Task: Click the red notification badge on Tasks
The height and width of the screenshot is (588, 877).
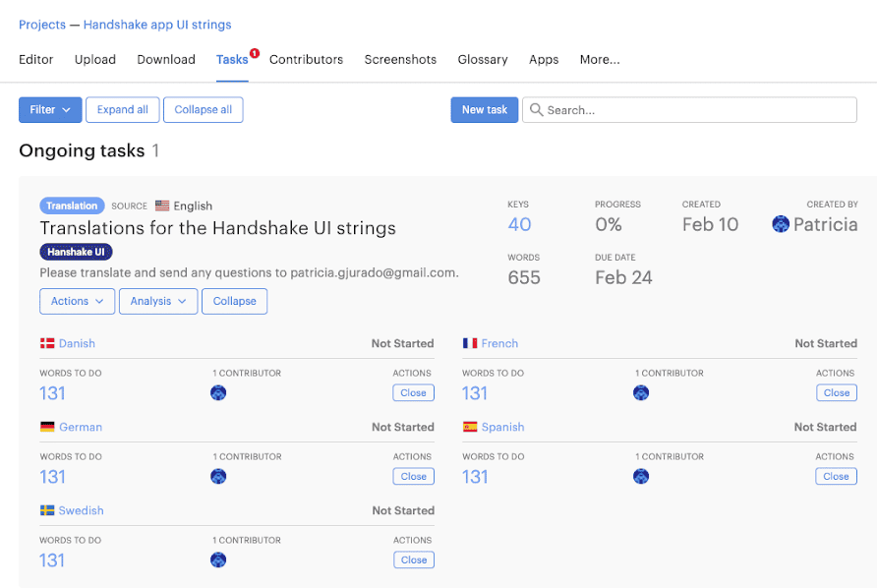Action: pyautogui.click(x=255, y=53)
